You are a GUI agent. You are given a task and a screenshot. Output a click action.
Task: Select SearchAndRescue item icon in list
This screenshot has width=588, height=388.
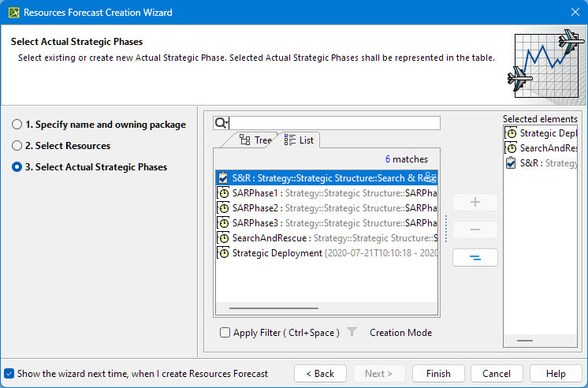coord(224,238)
